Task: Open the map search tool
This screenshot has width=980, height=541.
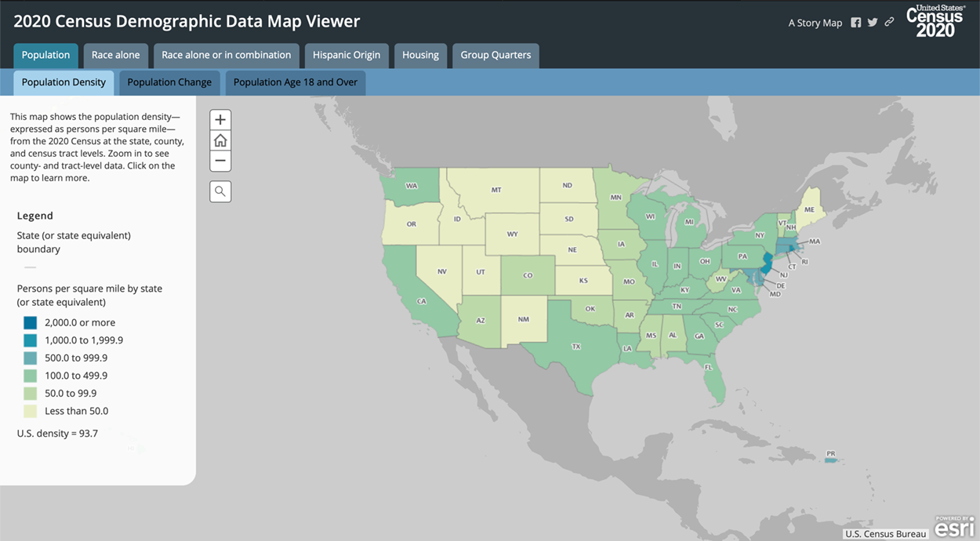Action: (220, 191)
